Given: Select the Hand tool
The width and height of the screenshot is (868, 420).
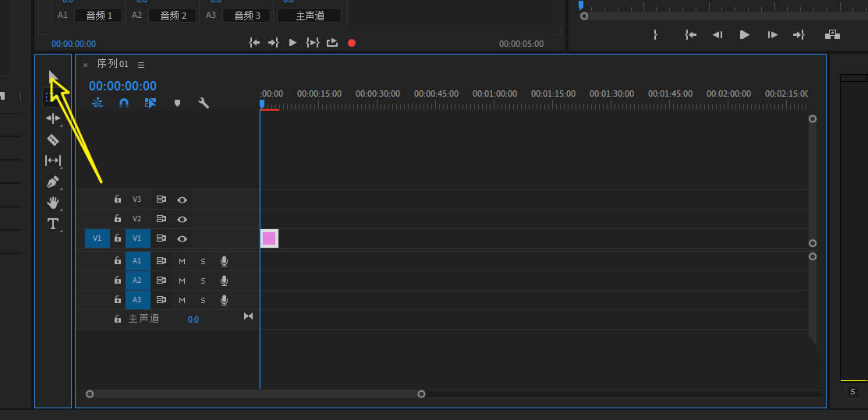Looking at the screenshot, I should 53,203.
